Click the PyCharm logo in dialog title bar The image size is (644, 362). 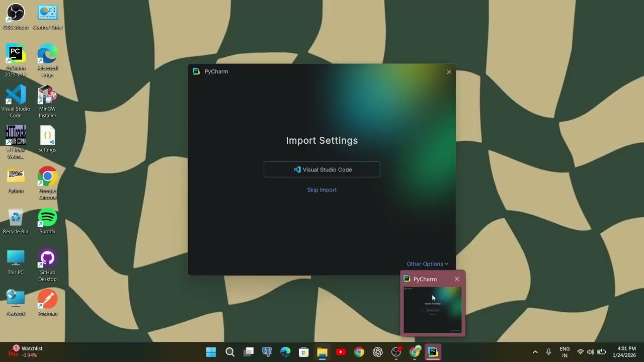point(196,71)
